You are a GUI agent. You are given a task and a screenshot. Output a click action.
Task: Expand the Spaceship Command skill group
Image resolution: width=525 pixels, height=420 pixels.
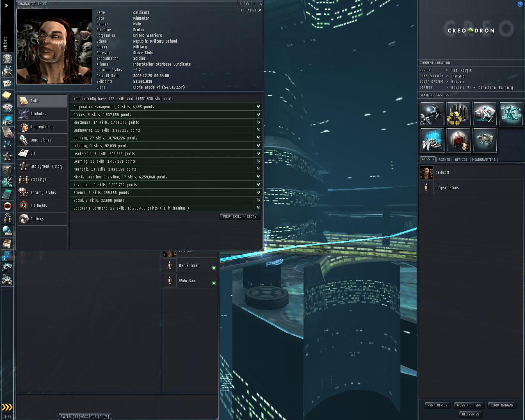coord(258,208)
